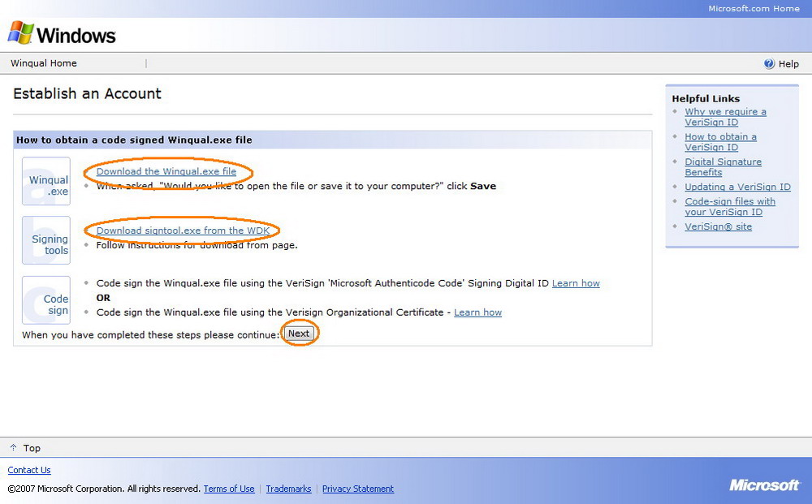
Task: Click the Establish an Account heading
Action: (87, 93)
